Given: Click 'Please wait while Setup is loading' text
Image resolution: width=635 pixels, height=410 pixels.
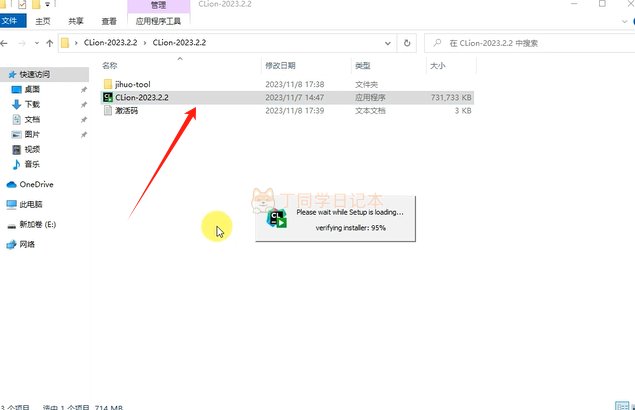Looking at the screenshot, I should [350, 212].
